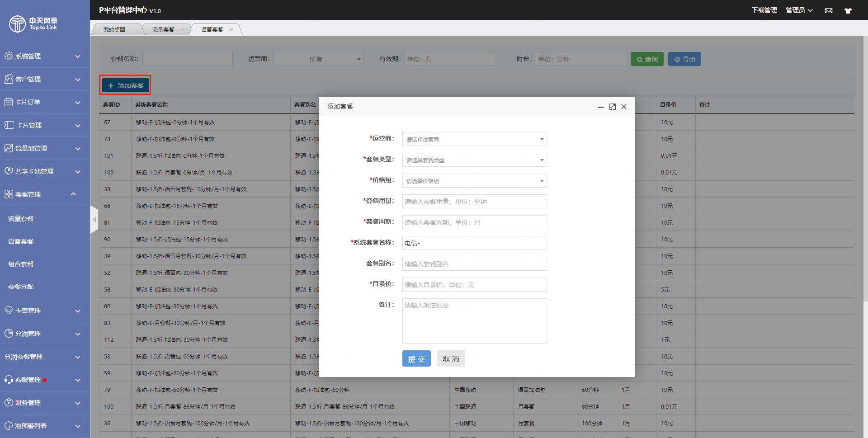Click the 共享卡池管理 icon
Image resolution: width=868 pixels, height=438 pixels.
(9, 171)
